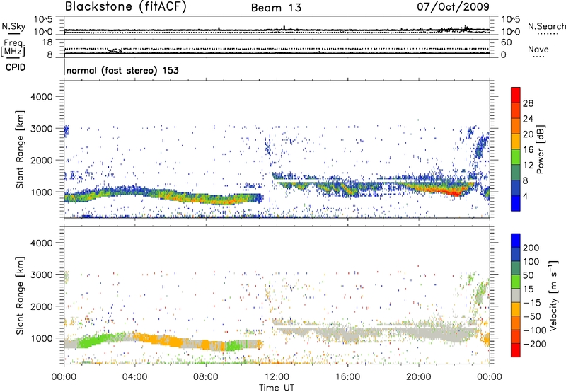Click the 1000 tick in power panel

coord(42,192)
